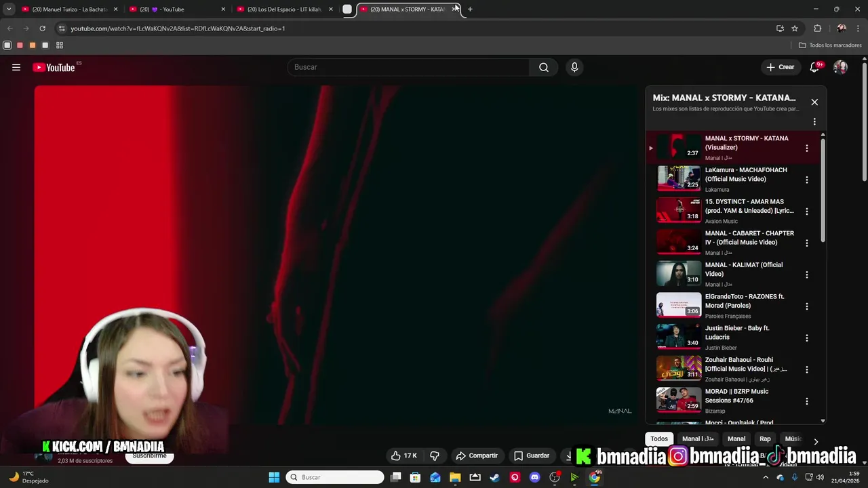Viewport: 868px width, 488px height.
Task: Click the page vertical scrollbar
Action: 864,122
